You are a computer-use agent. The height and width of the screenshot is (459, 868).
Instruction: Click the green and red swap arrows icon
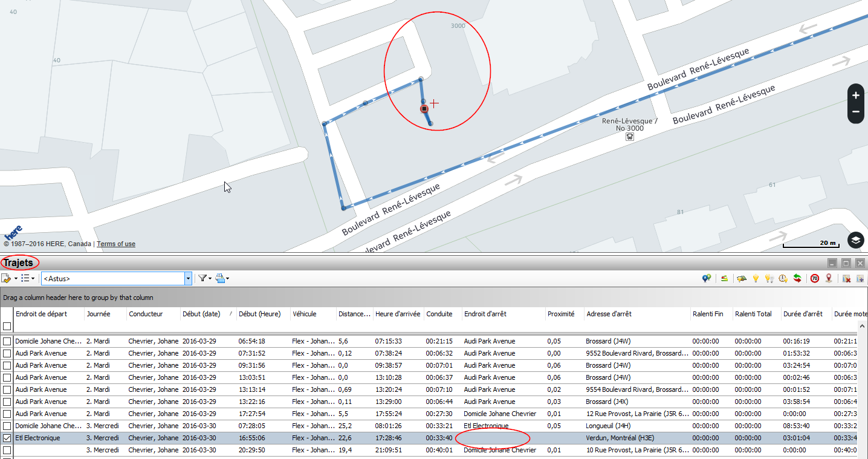(798, 279)
